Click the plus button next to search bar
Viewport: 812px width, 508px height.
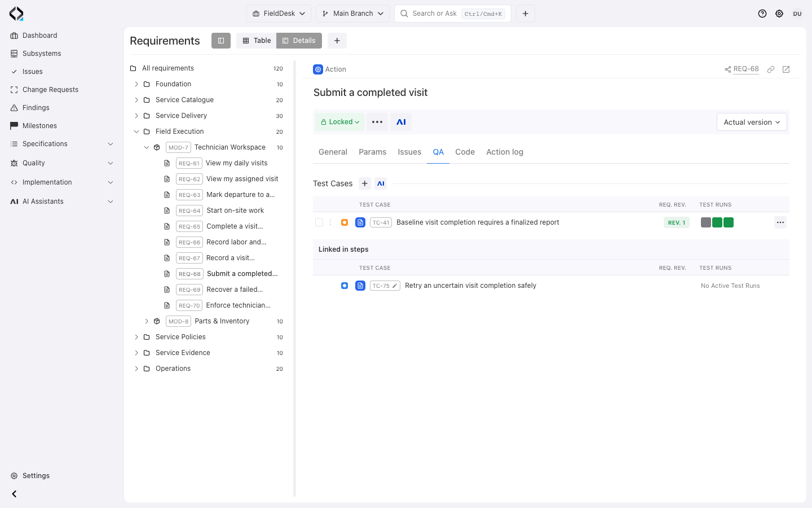pyautogui.click(x=526, y=14)
